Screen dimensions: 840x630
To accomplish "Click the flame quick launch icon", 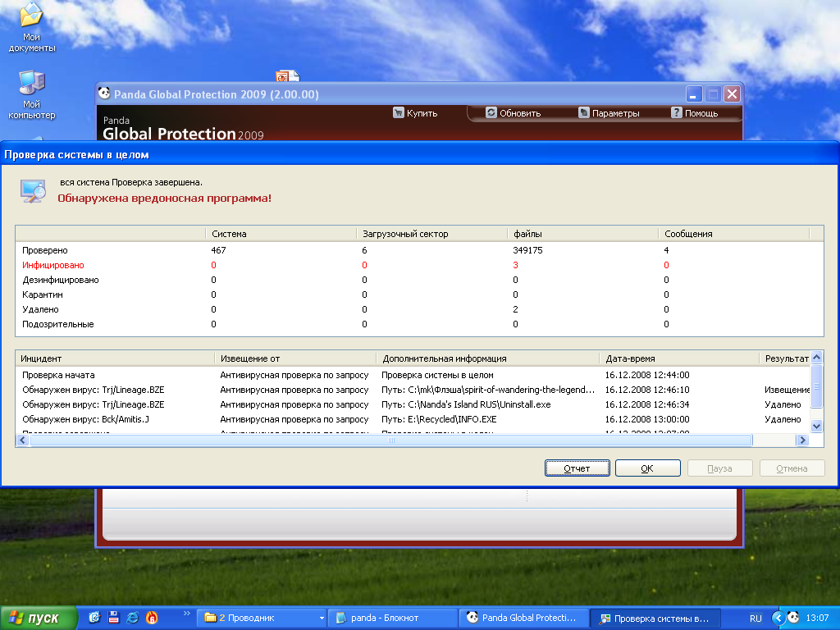I will [x=152, y=618].
